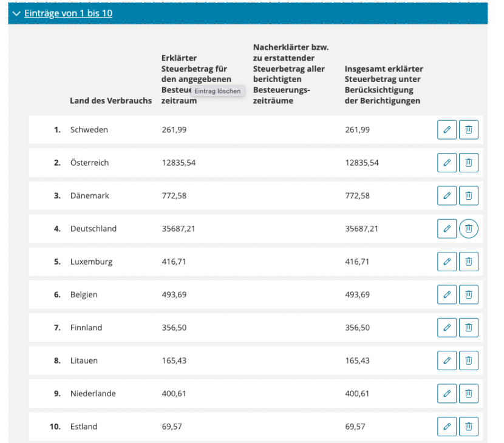This screenshot has height=443, width=504.
Task: Click Estland's total tax amount 69,57
Action: pyautogui.click(x=355, y=427)
